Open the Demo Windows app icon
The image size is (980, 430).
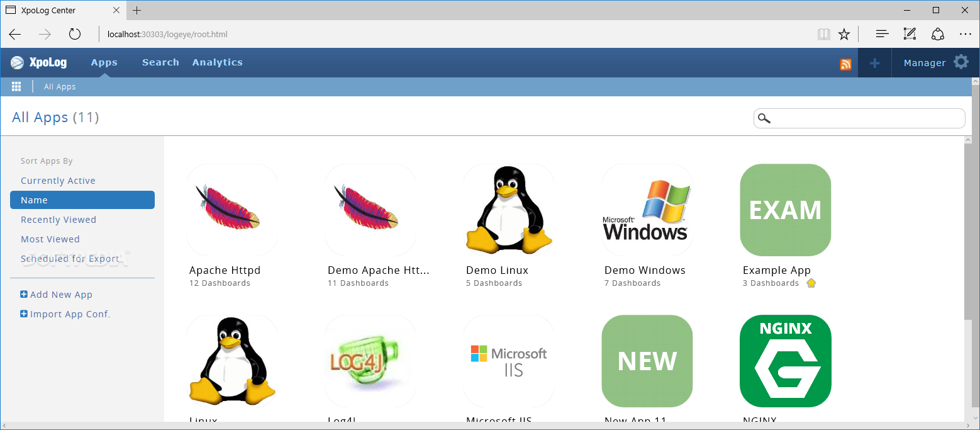pyautogui.click(x=647, y=210)
